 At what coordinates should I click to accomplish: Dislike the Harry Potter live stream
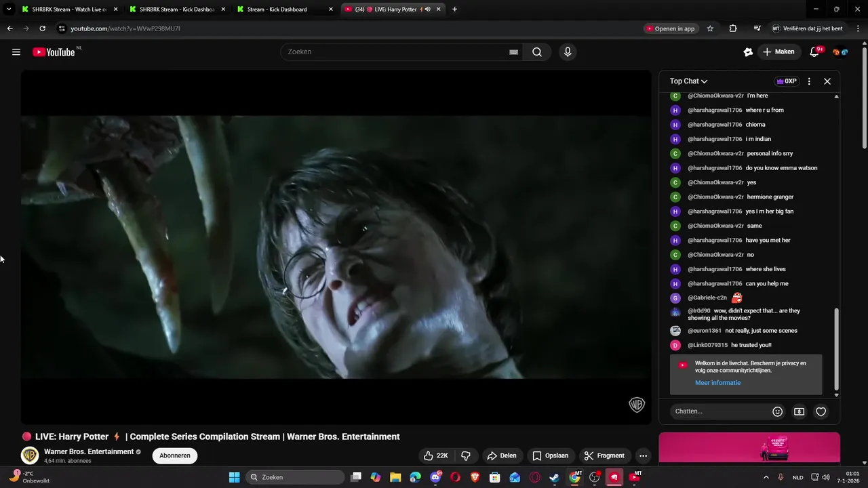pyautogui.click(x=466, y=455)
